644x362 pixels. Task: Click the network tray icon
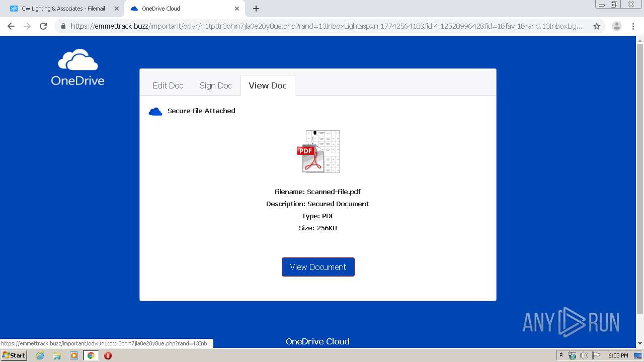click(x=572, y=355)
